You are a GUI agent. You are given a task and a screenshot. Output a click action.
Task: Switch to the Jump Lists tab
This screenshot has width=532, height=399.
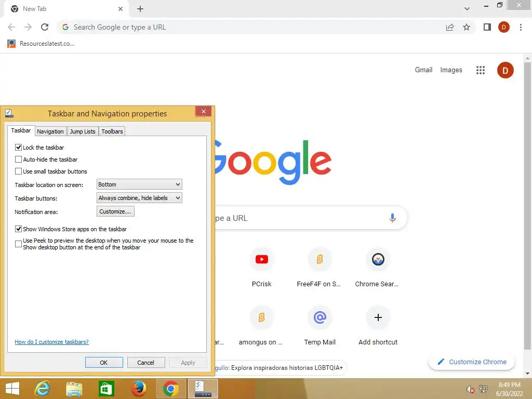click(x=83, y=131)
